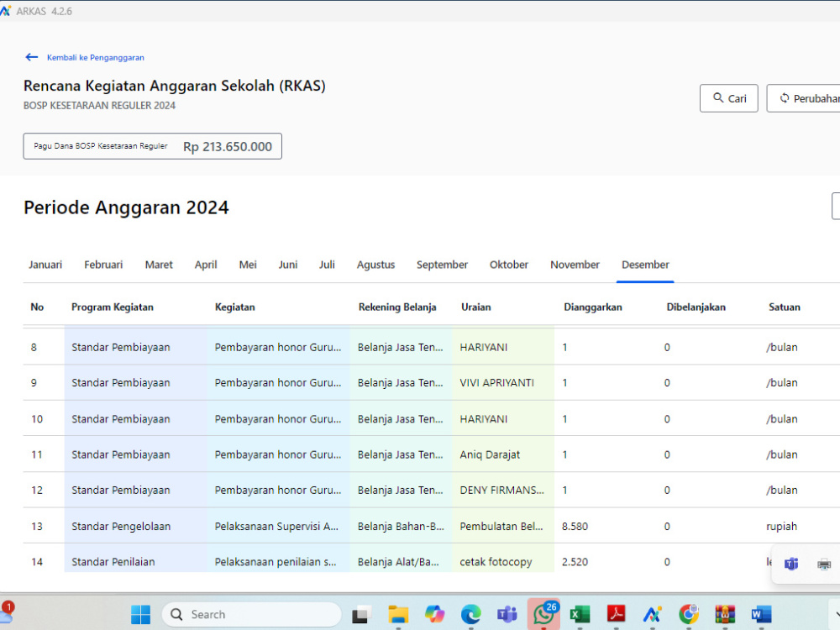The height and width of the screenshot is (630, 840).
Task: Click the Pagu Dana BOSP Kesetaraan Reguler box
Action: tap(152, 146)
